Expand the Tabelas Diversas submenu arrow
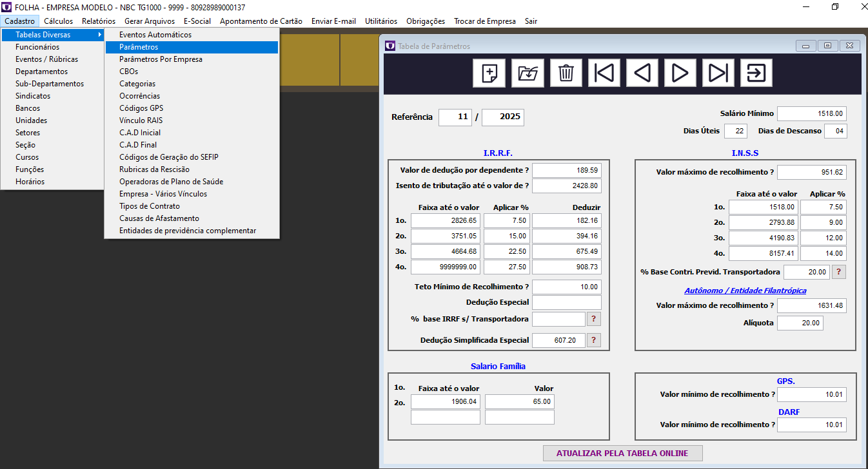Screen dimensions: 868x469 coord(100,35)
